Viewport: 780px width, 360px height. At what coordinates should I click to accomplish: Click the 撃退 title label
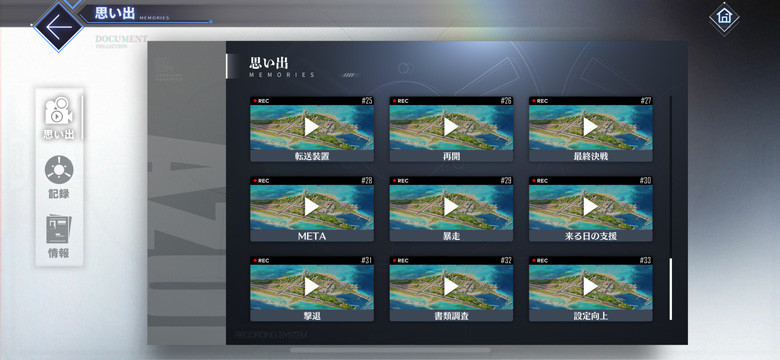pyautogui.click(x=312, y=316)
